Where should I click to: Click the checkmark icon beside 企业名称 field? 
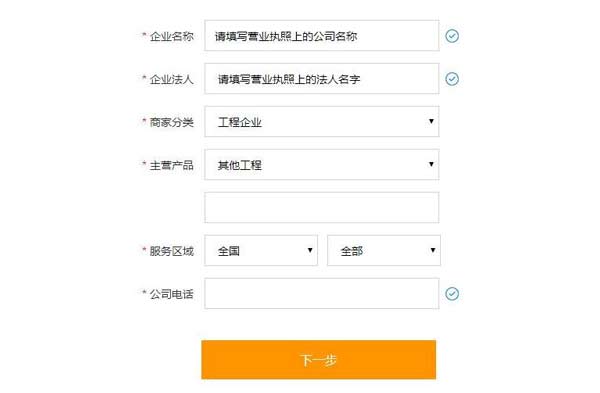[x=452, y=36]
